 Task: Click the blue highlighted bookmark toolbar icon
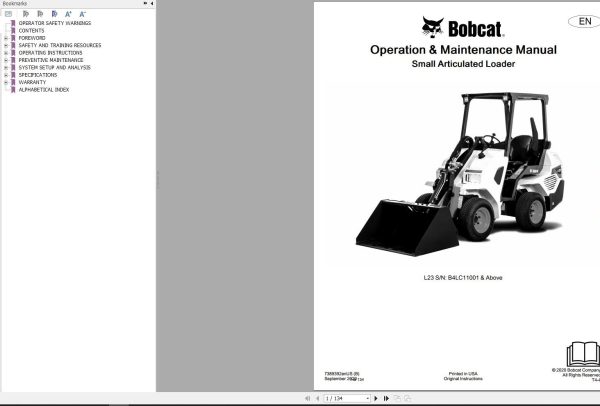point(54,14)
